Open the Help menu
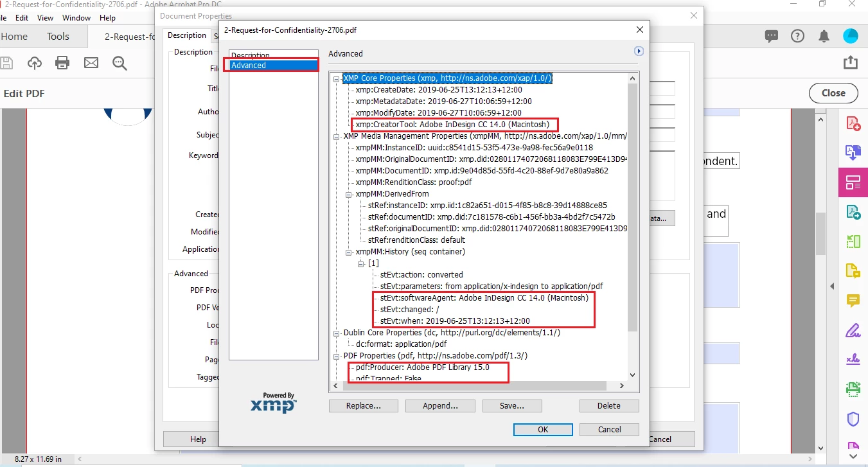The width and height of the screenshot is (868, 467). 108,18
